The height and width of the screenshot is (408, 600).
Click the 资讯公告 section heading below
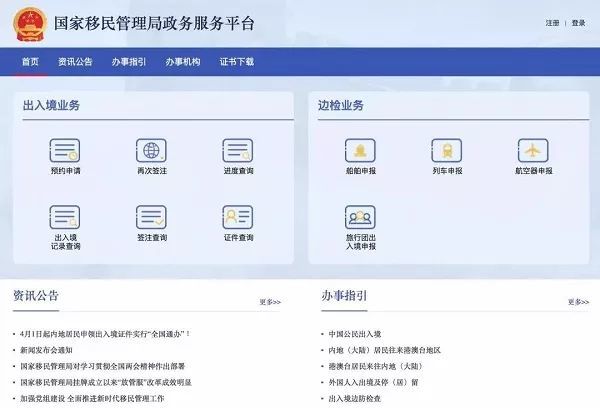click(36, 295)
